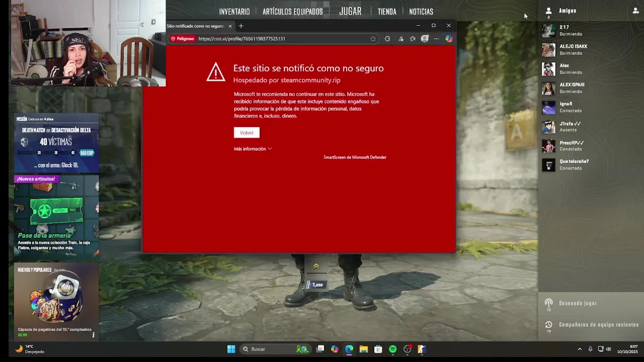This screenshot has height=362, width=644.
Task: Click the 1,000 rank badge under the agent
Action: point(315,285)
